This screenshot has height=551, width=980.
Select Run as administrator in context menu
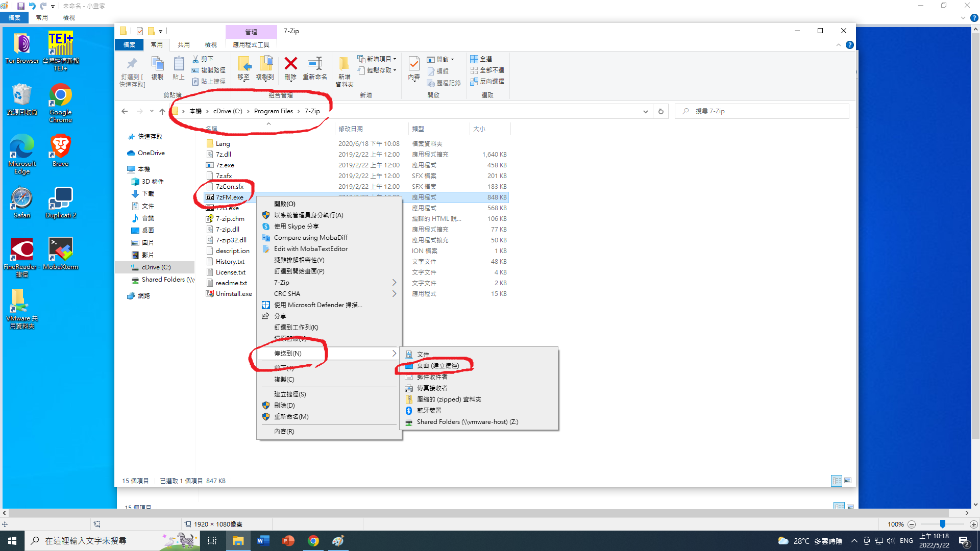click(x=308, y=215)
